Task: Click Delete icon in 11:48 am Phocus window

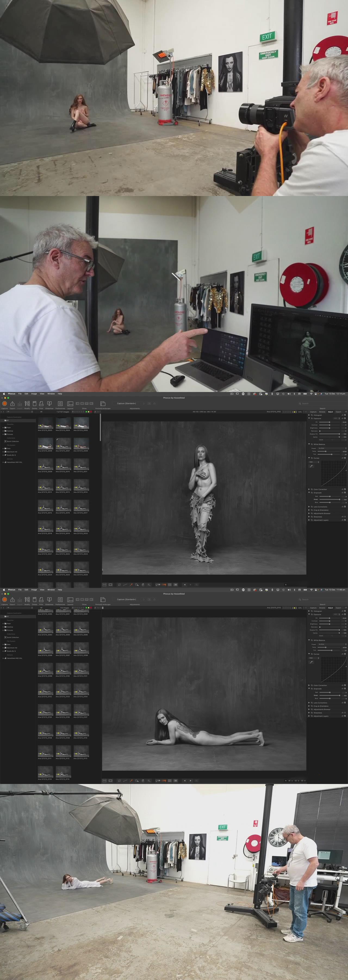Action: tap(34, 599)
